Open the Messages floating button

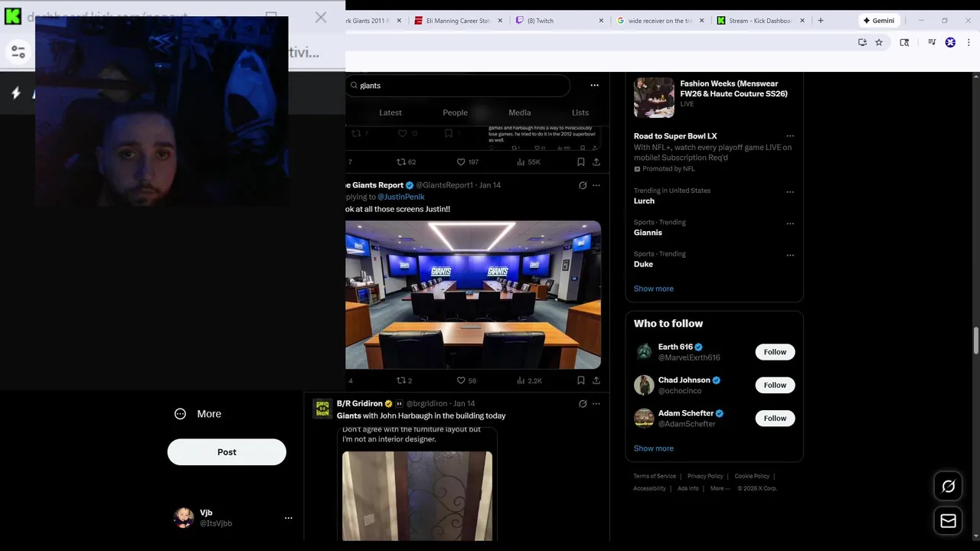point(948,521)
